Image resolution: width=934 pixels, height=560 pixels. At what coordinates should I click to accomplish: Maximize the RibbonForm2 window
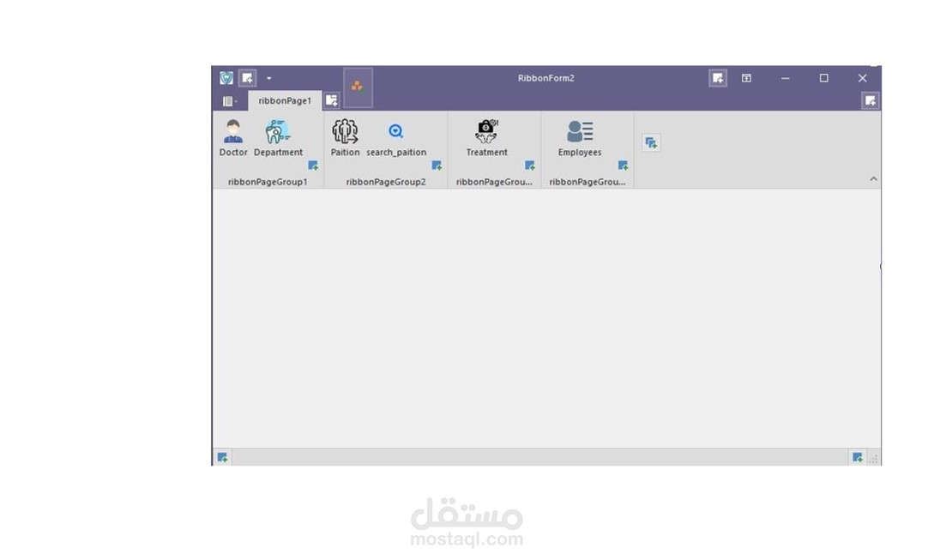(824, 78)
